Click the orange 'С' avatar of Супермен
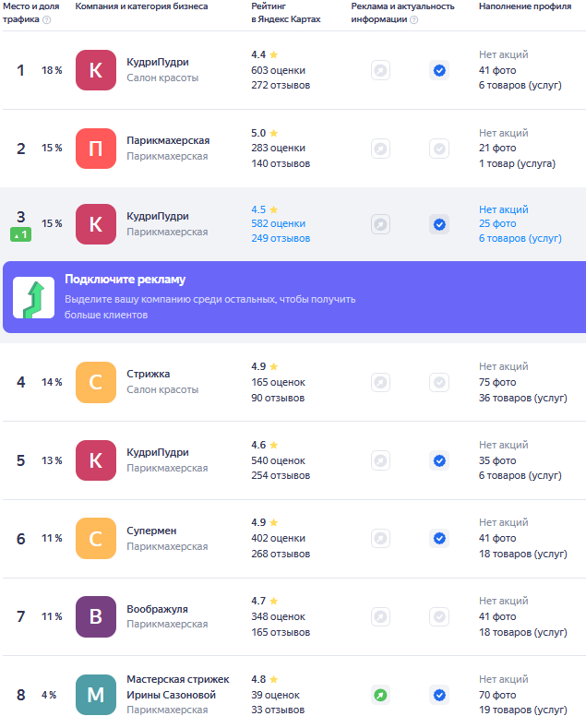Image resolution: width=586 pixels, height=728 pixels. pos(95,539)
